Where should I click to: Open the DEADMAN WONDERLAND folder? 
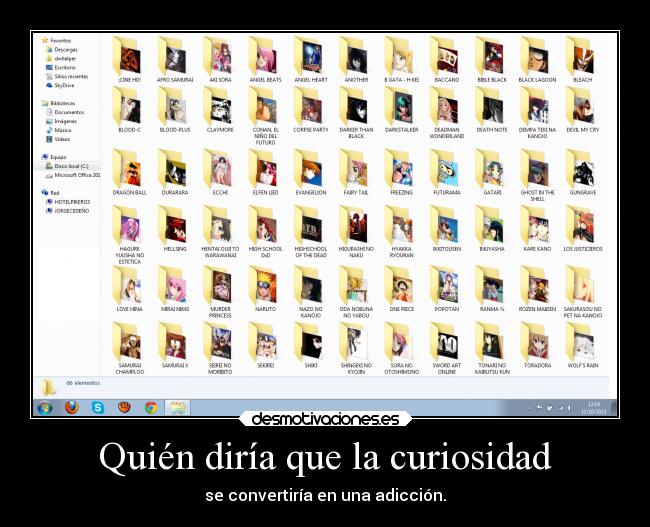click(446, 113)
